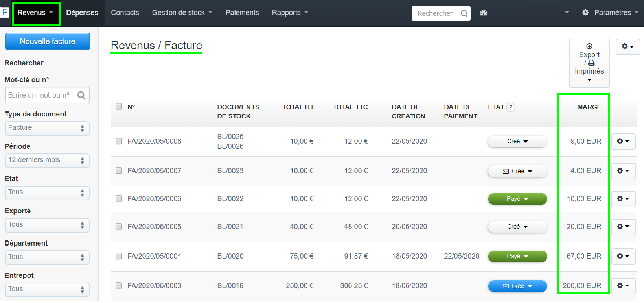
Task: Open the blue Créé status for FA/2020/05/0003
Action: tap(517, 286)
